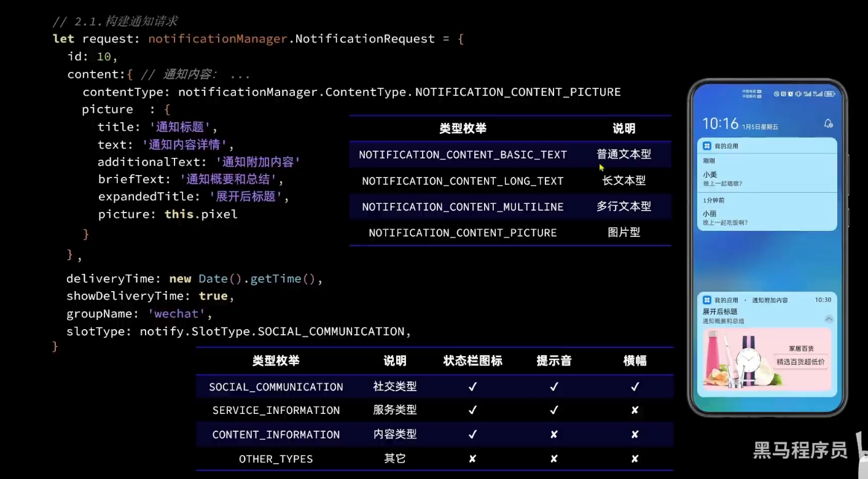Click the 多行文本型 description cell
This screenshot has height=479, width=868.
624,206
